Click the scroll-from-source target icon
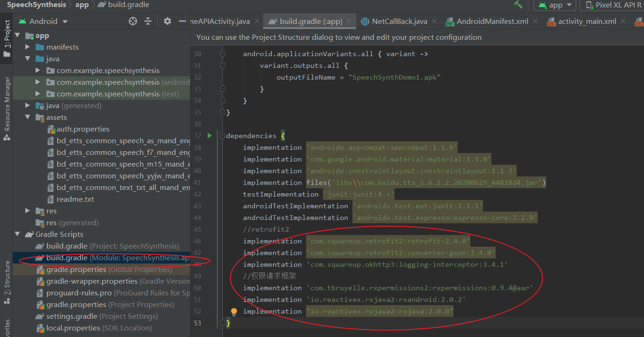The height and width of the screenshot is (337, 644). tap(133, 21)
